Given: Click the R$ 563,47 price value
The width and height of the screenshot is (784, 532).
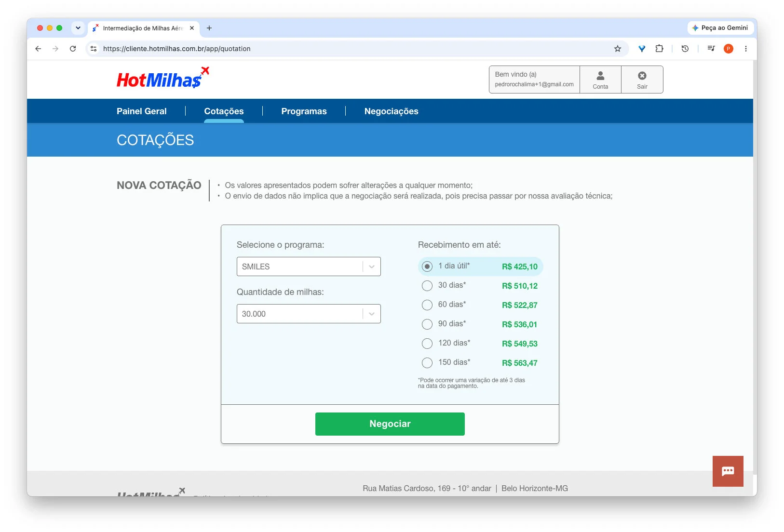Looking at the screenshot, I should point(519,363).
